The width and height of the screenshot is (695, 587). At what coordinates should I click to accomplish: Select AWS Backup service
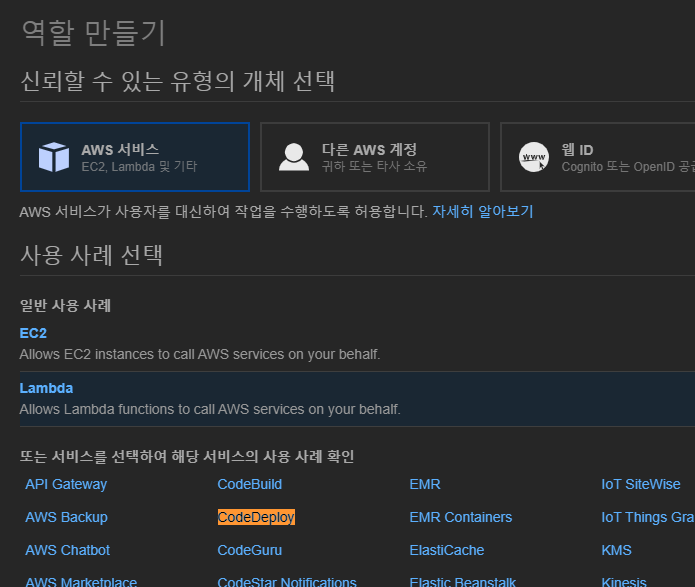(66, 517)
